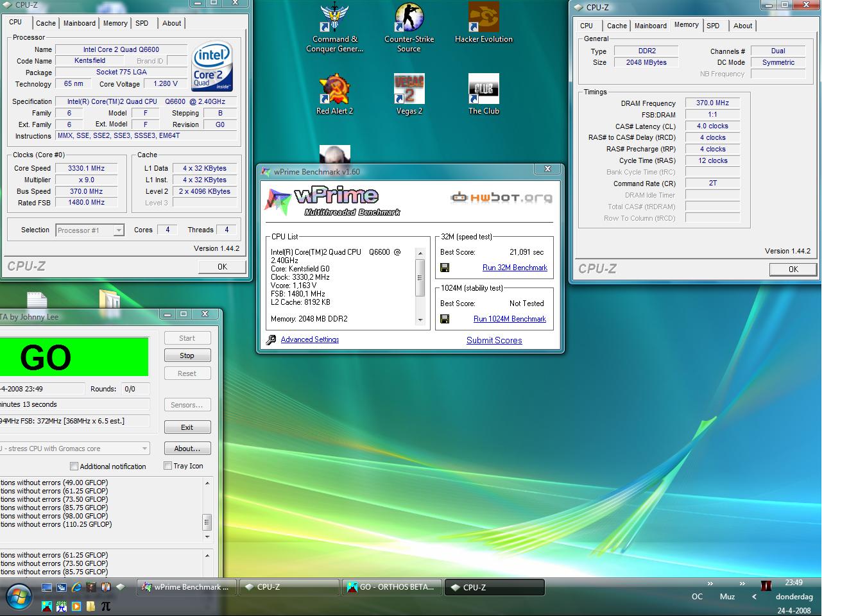Click the red tray icon near clock

click(766, 586)
